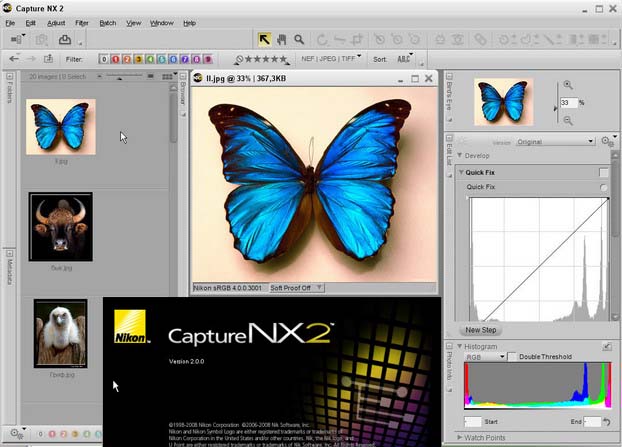
Task: Toggle the Double Threshold checkbox
Action: (x=512, y=357)
